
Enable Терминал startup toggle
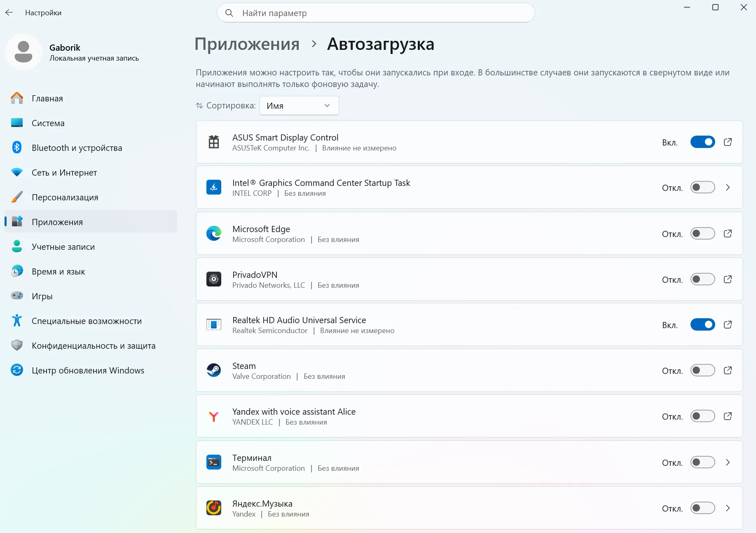[703, 463]
